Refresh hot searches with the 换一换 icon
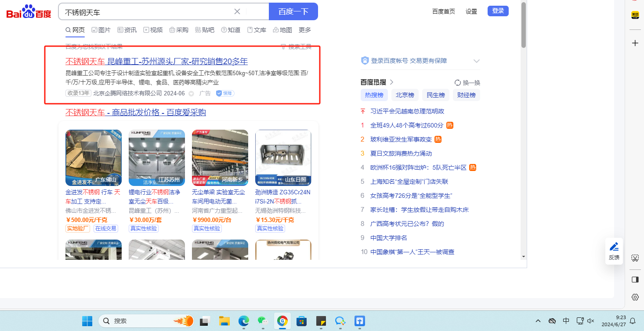The height and width of the screenshot is (331, 644). (x=457, y=83)
